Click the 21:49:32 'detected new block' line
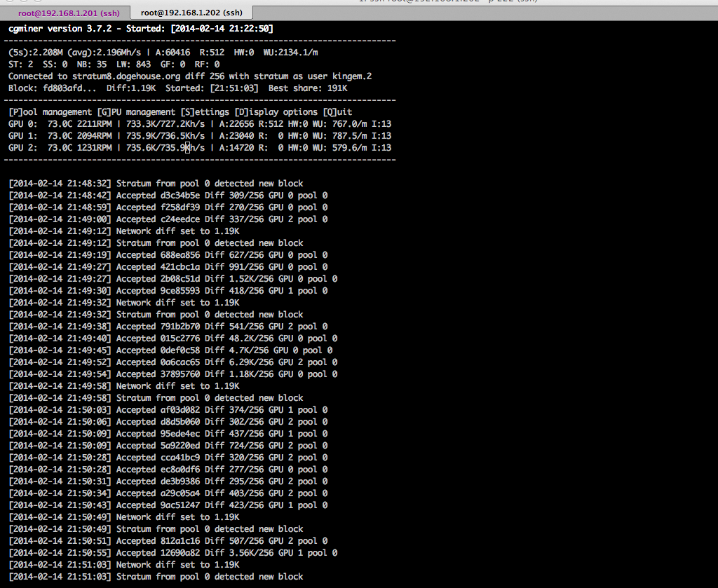Screen dimensions: 718x588 [x=156, y=315]
